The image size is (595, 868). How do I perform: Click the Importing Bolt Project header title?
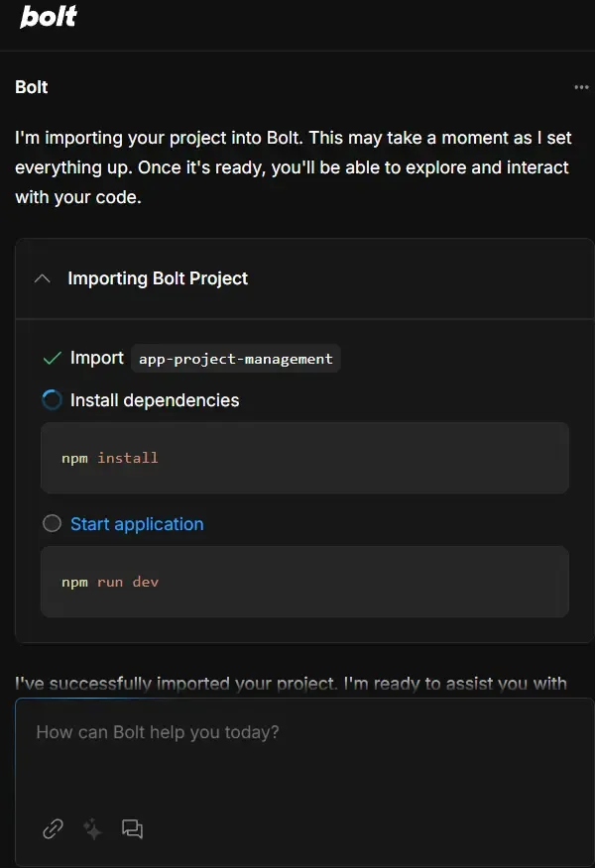point(158,278)
